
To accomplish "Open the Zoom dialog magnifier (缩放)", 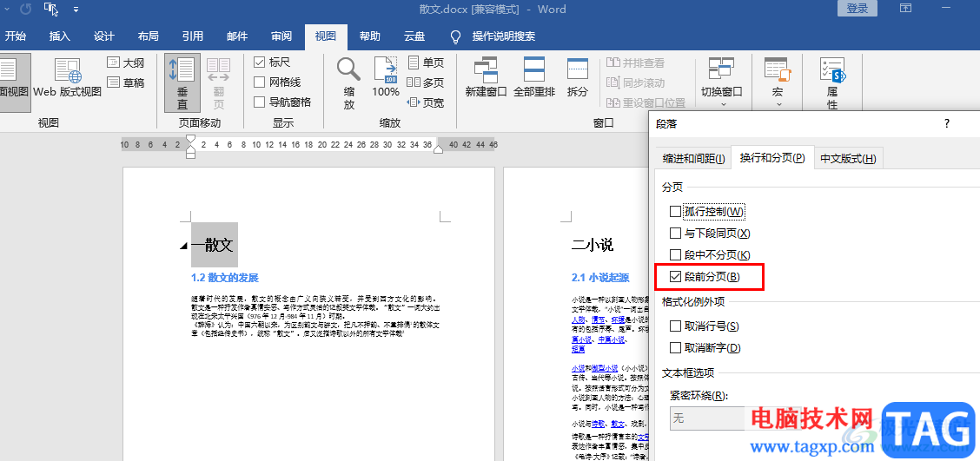I will (348, 83).
